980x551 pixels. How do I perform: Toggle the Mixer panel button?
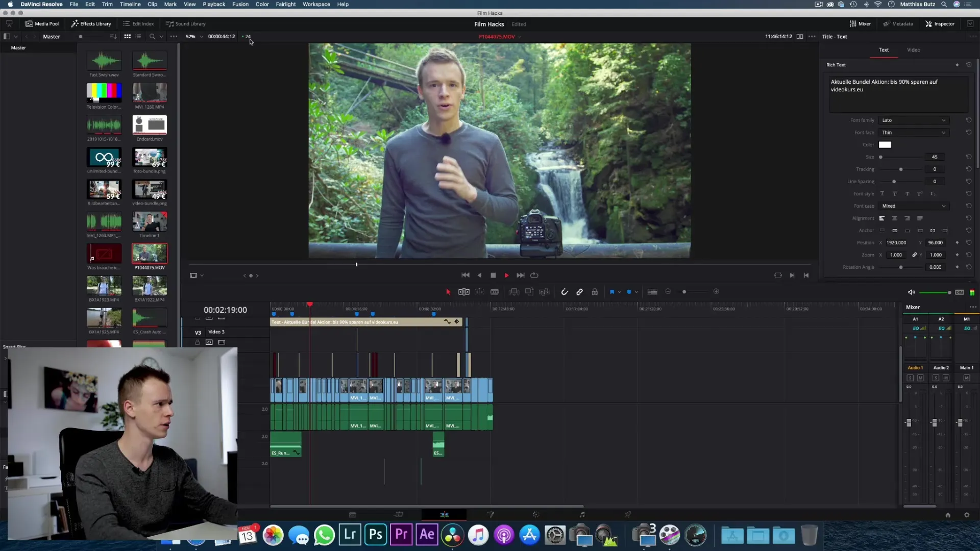click(x=860, y=24)
